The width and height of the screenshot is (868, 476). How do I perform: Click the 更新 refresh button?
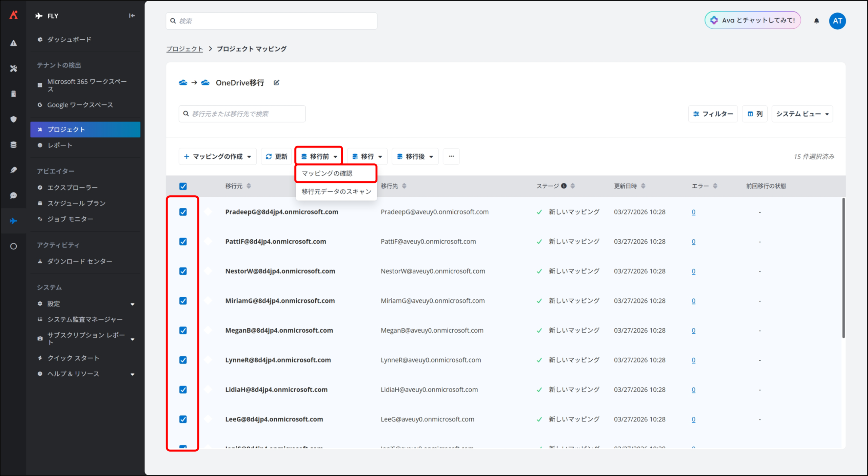point(276,156)
